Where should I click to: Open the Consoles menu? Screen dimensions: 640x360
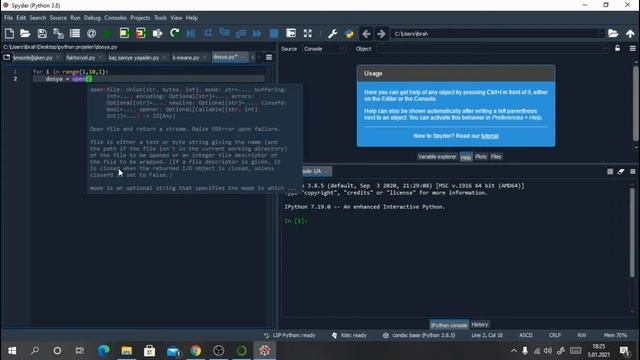116,18
